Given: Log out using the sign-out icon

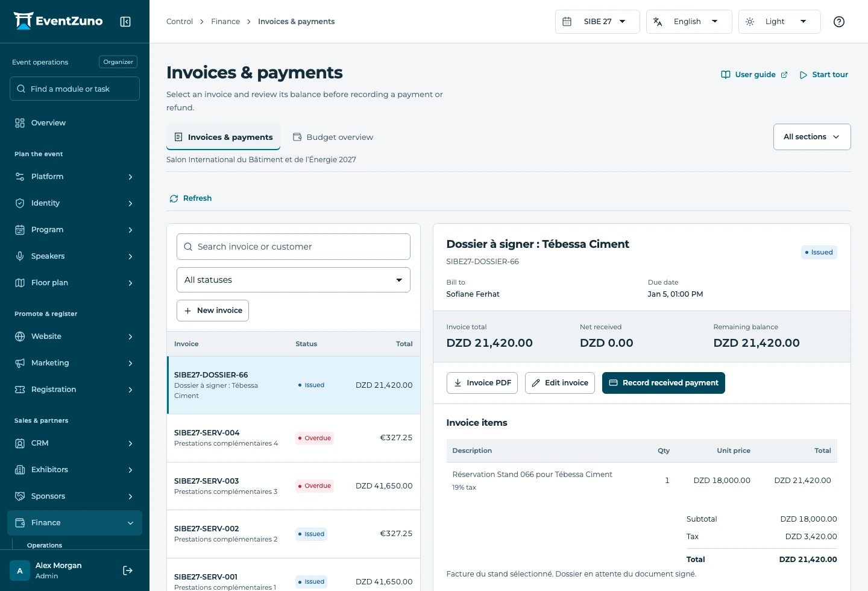Looking at the screenshot, I should [128, 570].
